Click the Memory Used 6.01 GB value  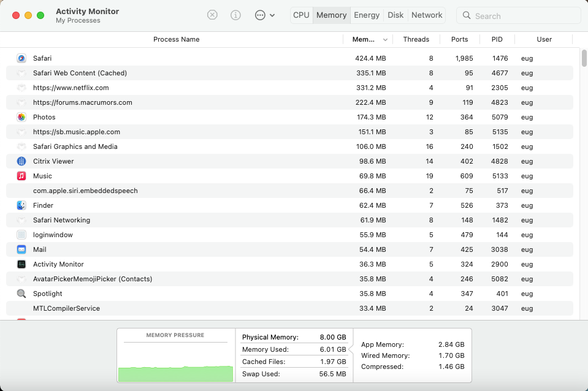(333, 349)
